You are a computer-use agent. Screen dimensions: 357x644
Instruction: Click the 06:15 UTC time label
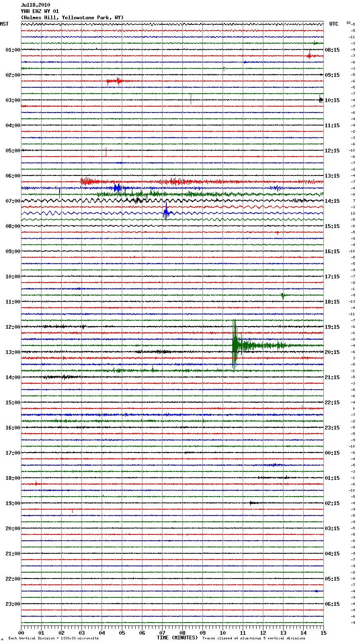[x=332, y=604]
